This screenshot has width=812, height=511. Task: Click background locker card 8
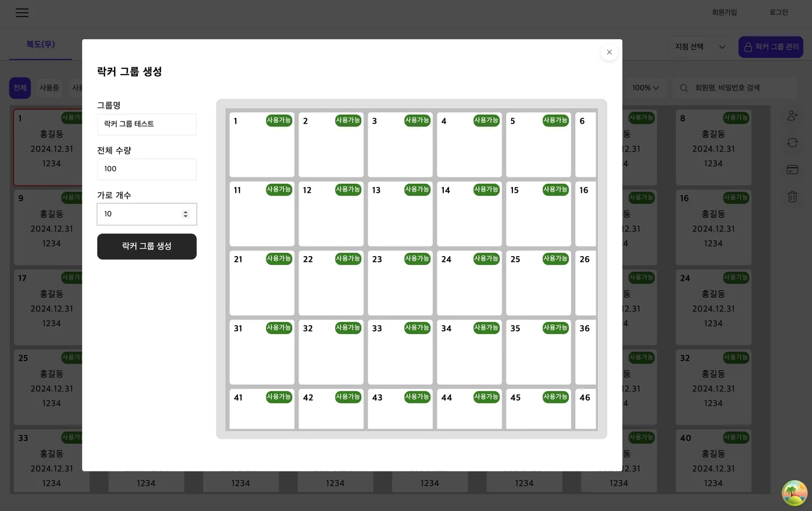[x=714, y=147]
